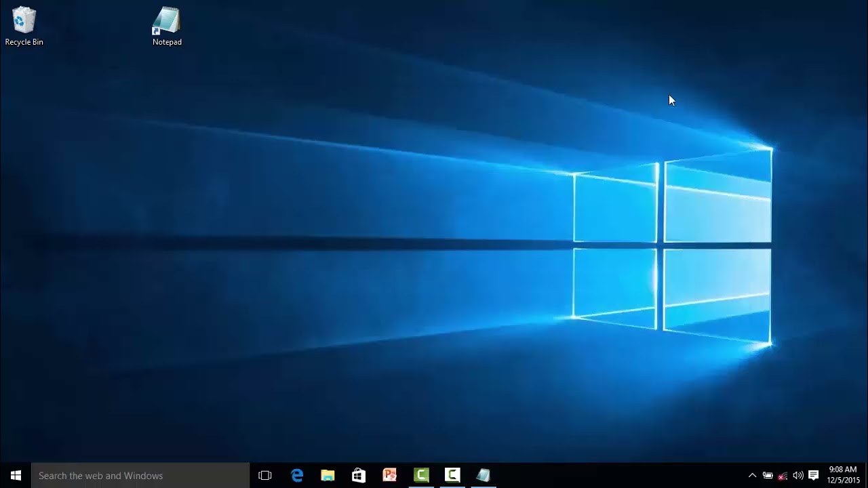Switch to the green Camtasia taskbar app
The height and width of the screenshot is (488, 868).
pos(421,475)
